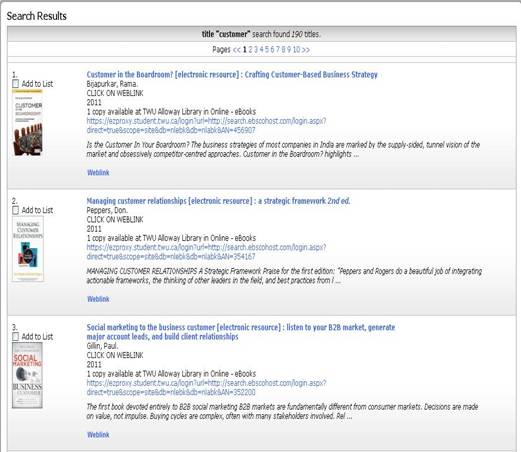Open ezproxy URL ending AN=354167

[x=206, y=252]
